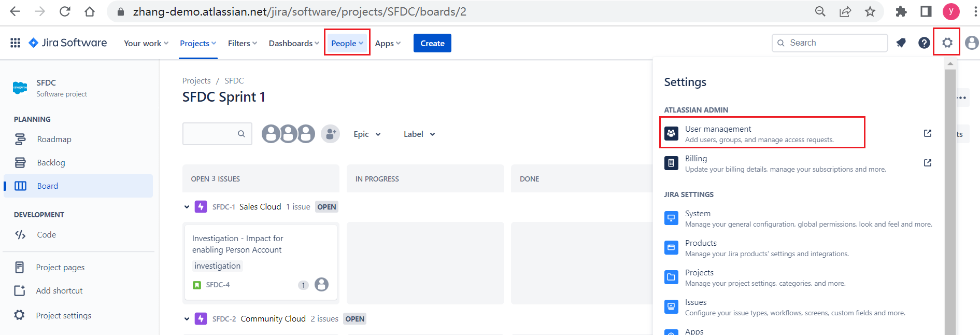Open the SFDC-4 issue key link
Screen dimensions: 980x335
coord(218,285)
